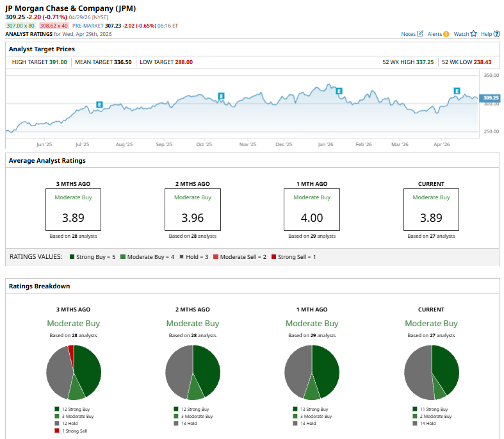Viewport: 504px width, 439px height.
Task: Click the gray Hold = 3 legend swatch
Action: coord(183,256)
